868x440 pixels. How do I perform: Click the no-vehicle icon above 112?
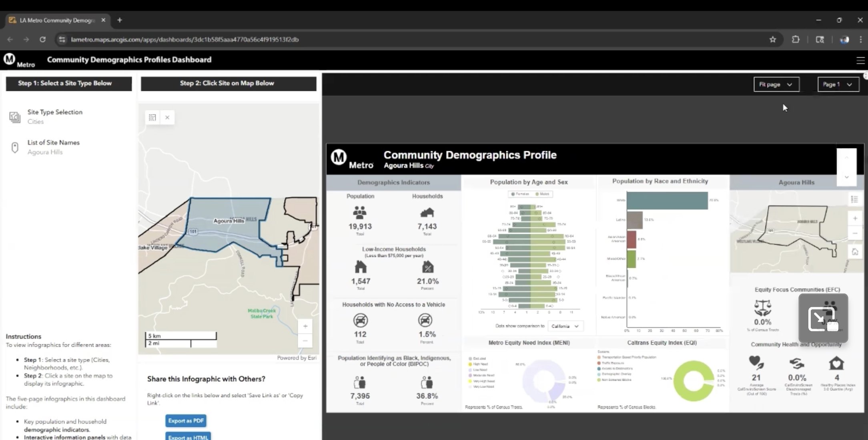tap(360, 320)
